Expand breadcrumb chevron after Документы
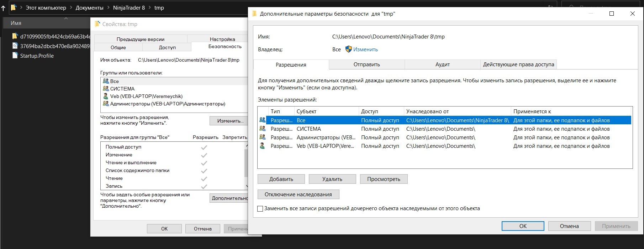Image resolution: width=644 pixels, height=249 pixels. pyautogui.click(x=108, y=7)
